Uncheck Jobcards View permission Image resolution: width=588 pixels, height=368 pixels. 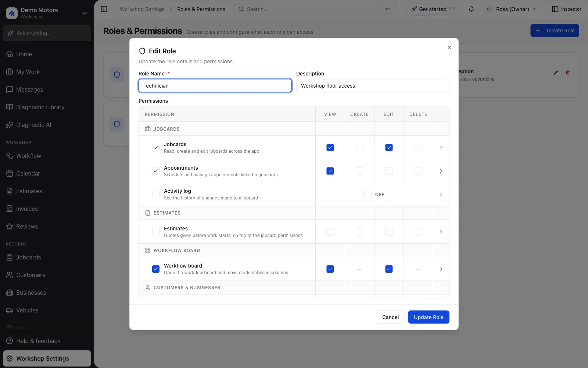tap(330, 148)
